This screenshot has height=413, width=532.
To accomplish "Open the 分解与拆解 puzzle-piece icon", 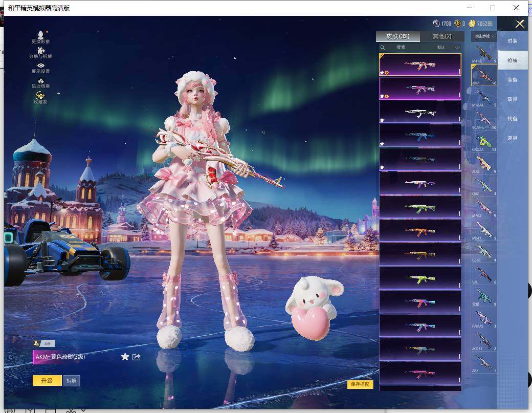I will pos(41,53).
